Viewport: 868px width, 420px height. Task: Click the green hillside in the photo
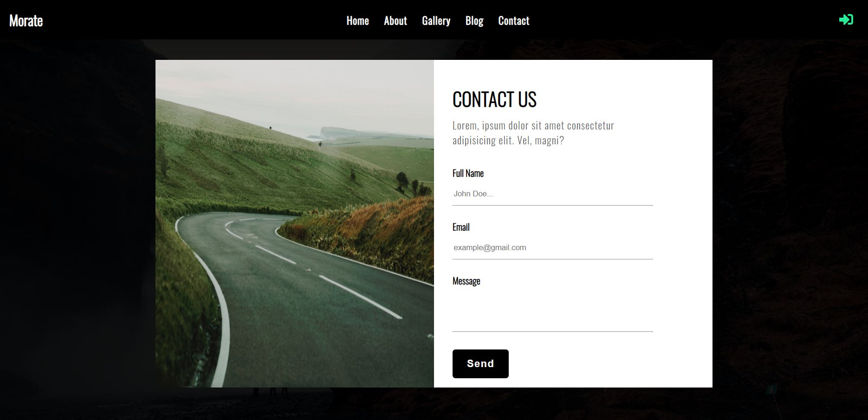point(260,158)
